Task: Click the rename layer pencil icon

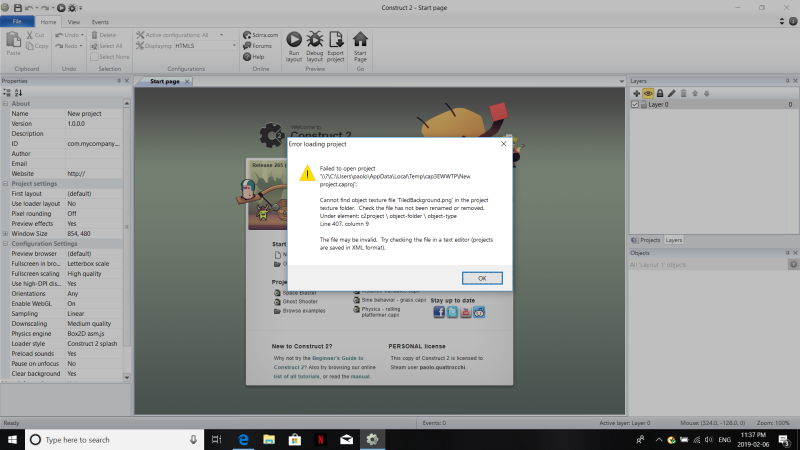Action: [x=671, y=93]
